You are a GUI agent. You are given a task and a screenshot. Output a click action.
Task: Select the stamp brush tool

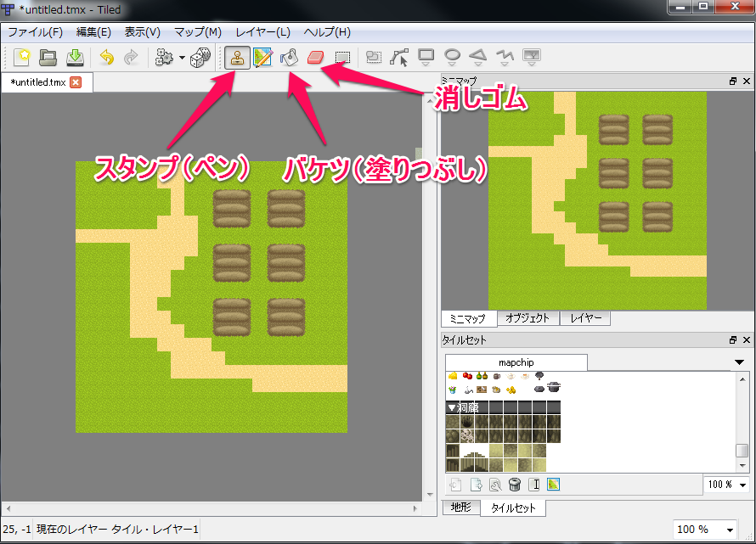click(x=237, y=57)
